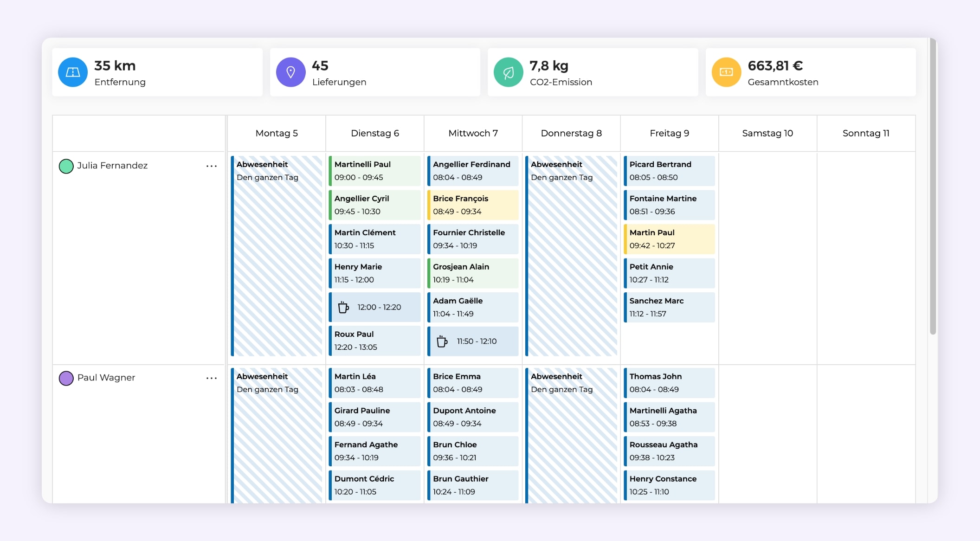Click the coffee break icon at 11:50 - 12:10
Viewport: 980px width, 541px height.
click(x=442, y=341)
